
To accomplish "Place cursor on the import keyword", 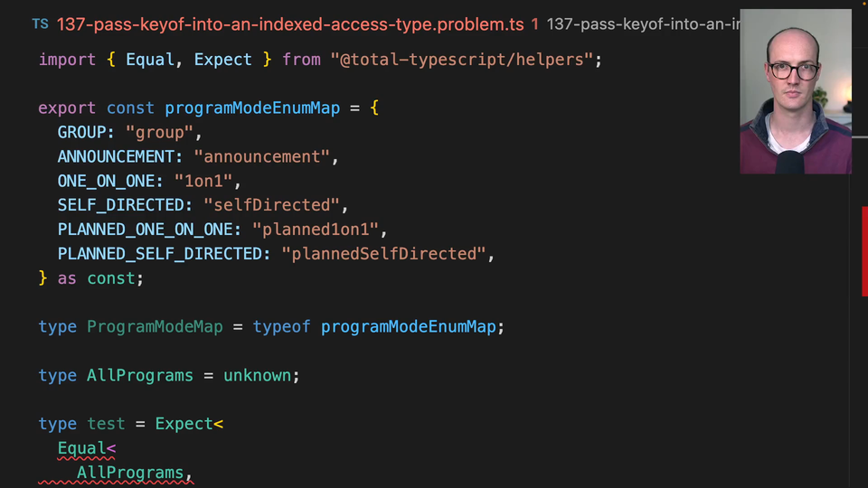I will tap(67, 60).
